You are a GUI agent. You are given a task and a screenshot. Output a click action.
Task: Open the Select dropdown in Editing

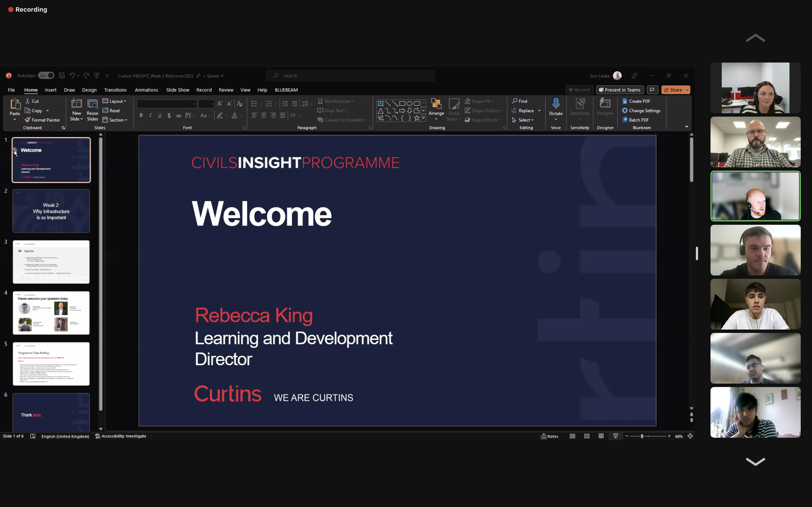pos(526,120)
